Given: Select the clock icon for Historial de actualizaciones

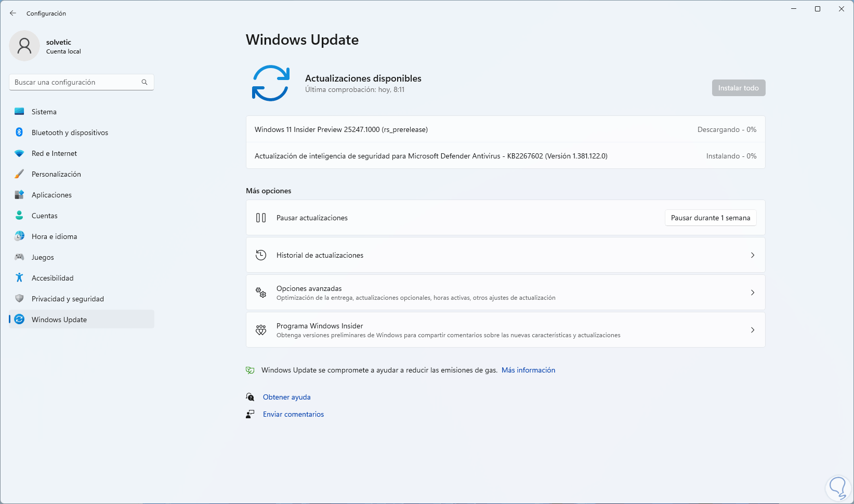Looking at the screenshot, I should [x=261, y=255].
